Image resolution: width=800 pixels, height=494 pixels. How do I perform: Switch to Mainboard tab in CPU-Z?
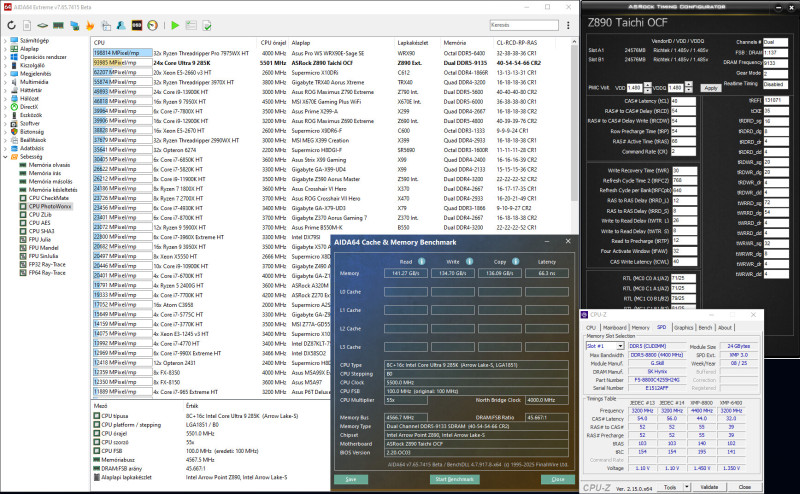point(614,328)
